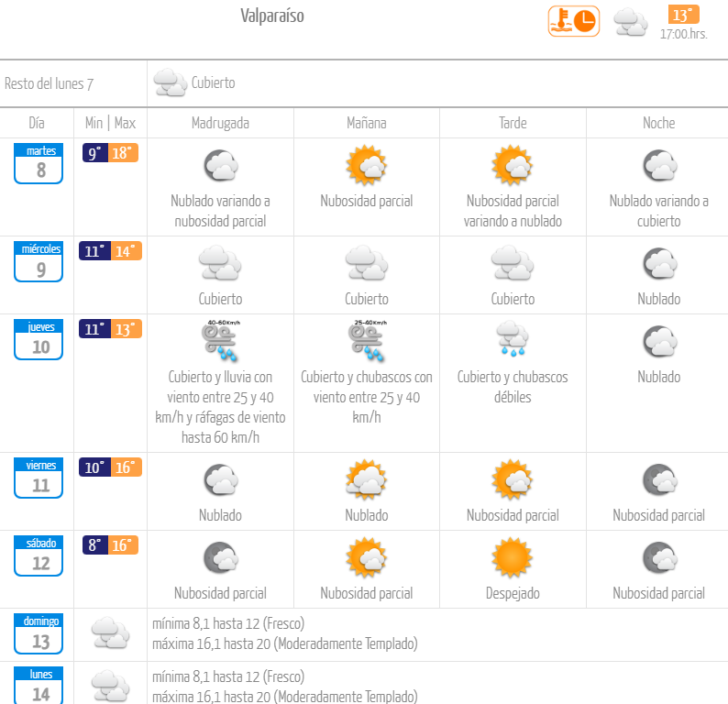Click lunes 14 overcast cloud icon
The height and width of the screenshot is (704, 728).
(110, 686)
